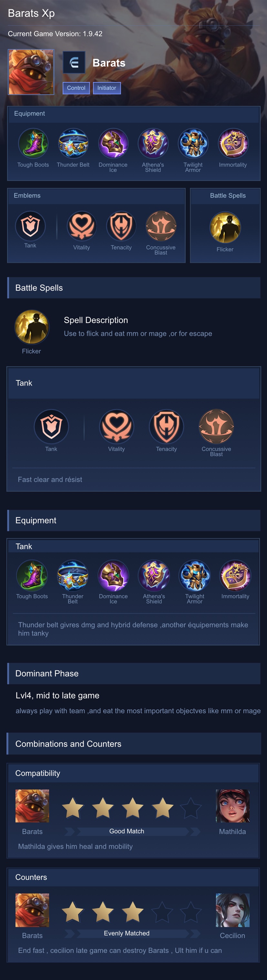Open the Cecilion portrait in Counters
The image size is (267, 980).
pyautogui.click(x=233, y=910)
